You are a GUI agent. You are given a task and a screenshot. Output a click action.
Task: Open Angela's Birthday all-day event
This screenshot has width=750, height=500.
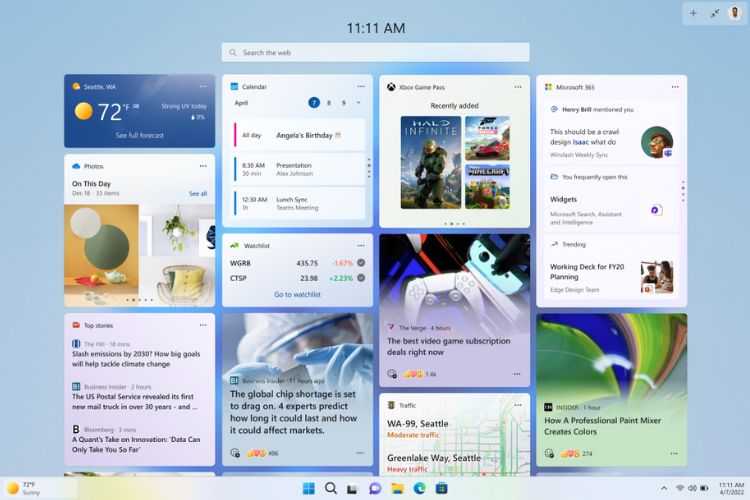[299, 135]
